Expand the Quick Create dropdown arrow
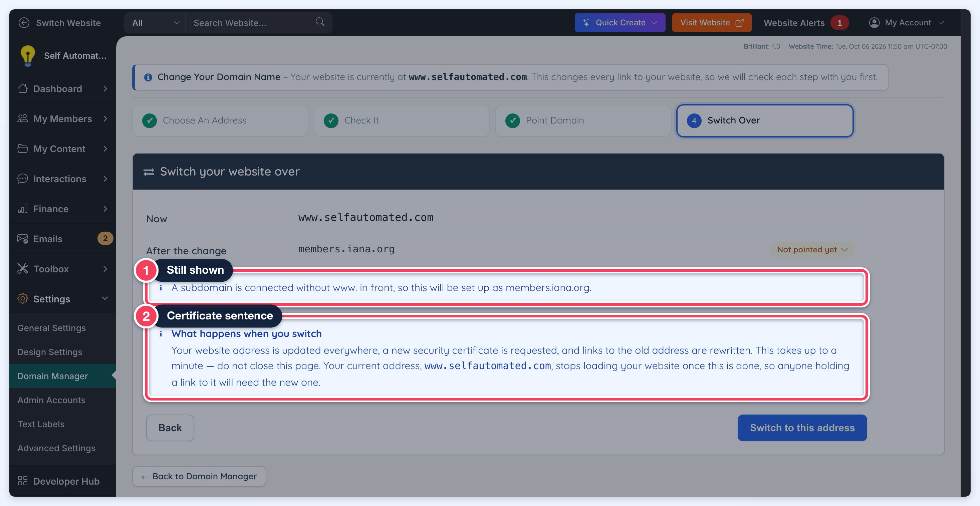980x506 pixels. [x=654, y=22]
